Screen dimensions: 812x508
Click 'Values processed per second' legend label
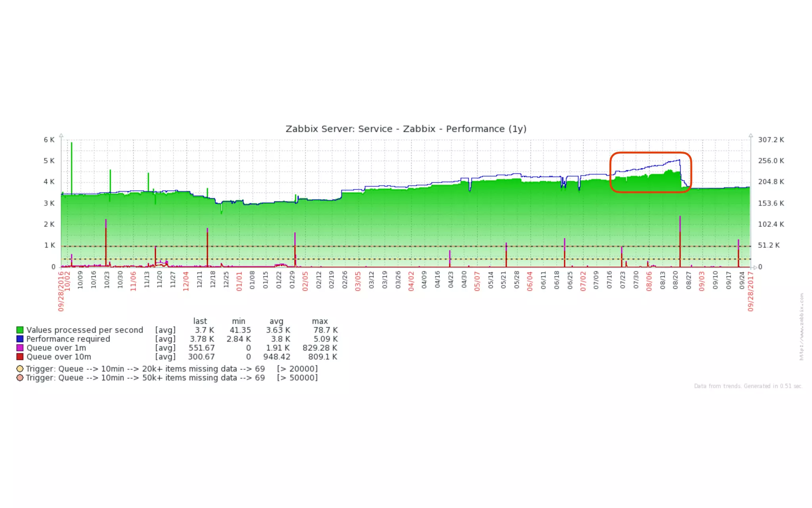[84, 330]
